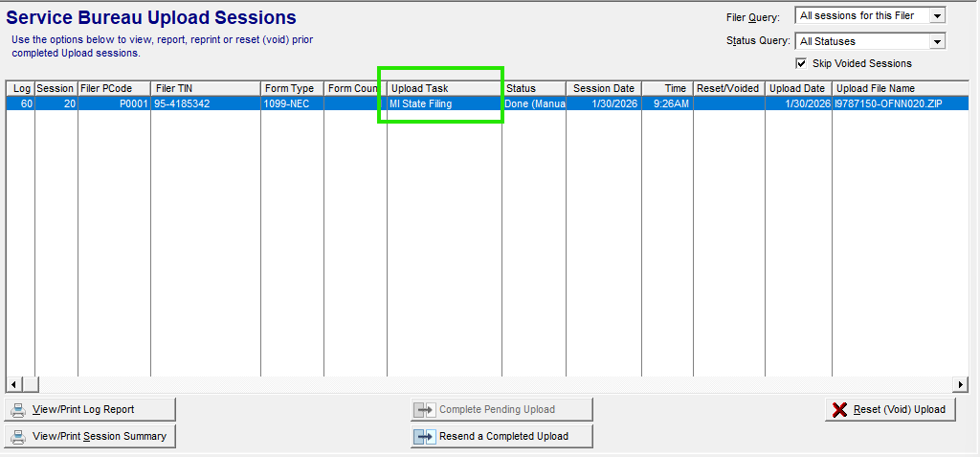Click printer icon on View/Print Session Summary
The image size is (980, 457).
tap(18, 437)
